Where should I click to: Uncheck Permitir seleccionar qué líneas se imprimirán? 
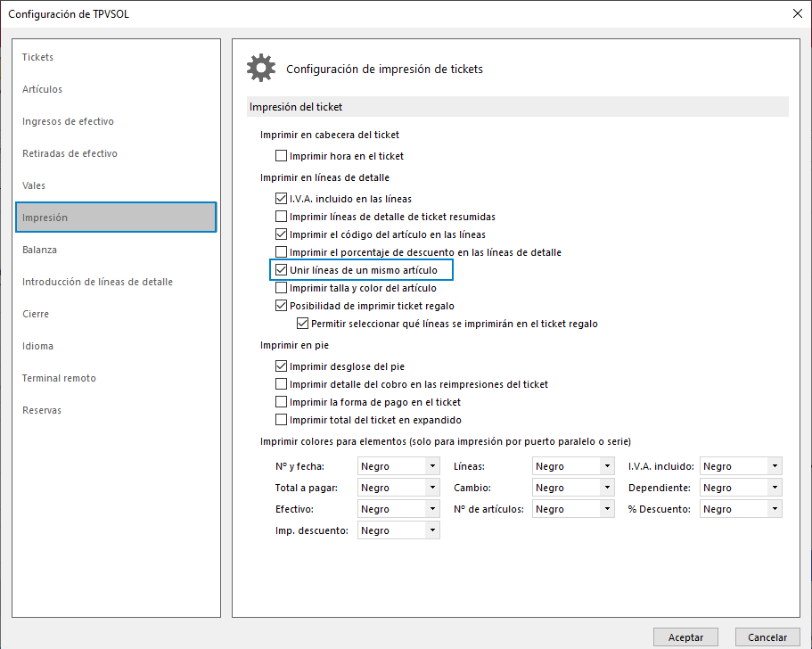[x=302, y=324]
